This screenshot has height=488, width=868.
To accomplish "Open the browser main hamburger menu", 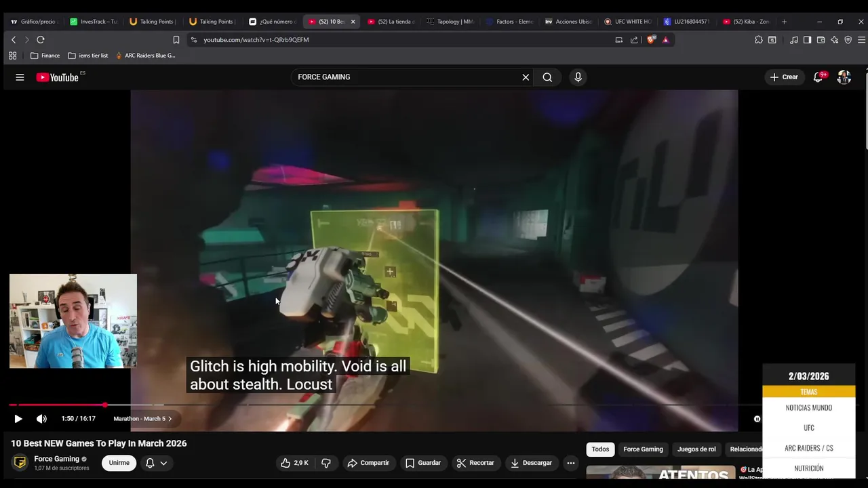I will 861,40.
